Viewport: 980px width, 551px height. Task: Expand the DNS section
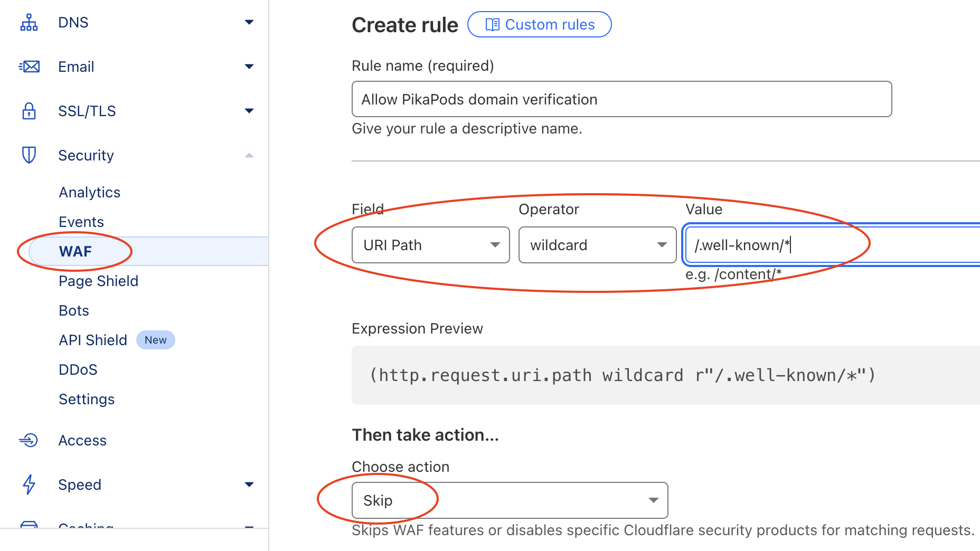pyautogui.click(x=249, y=22)
